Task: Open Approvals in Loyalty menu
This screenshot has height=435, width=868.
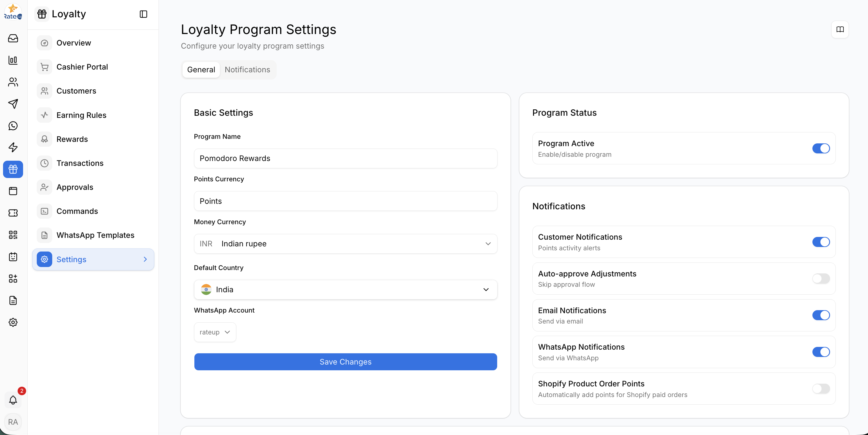Action: pos(93,187)
